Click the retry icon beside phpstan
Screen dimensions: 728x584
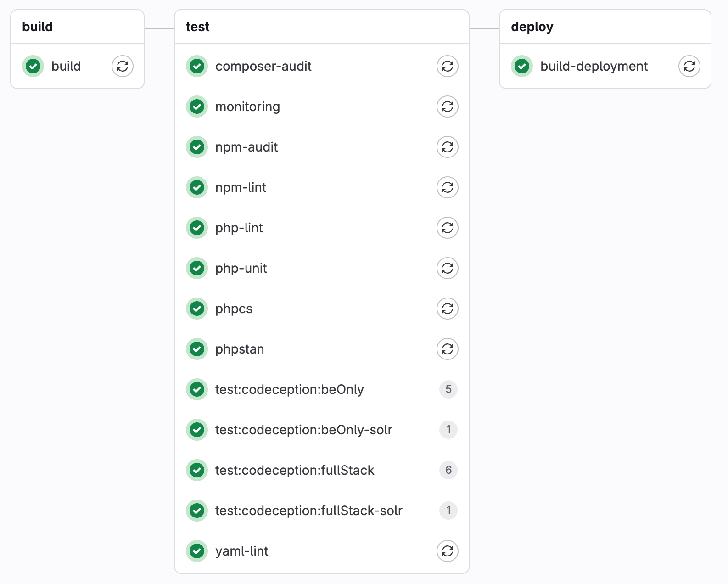click(x=447, y=349)
